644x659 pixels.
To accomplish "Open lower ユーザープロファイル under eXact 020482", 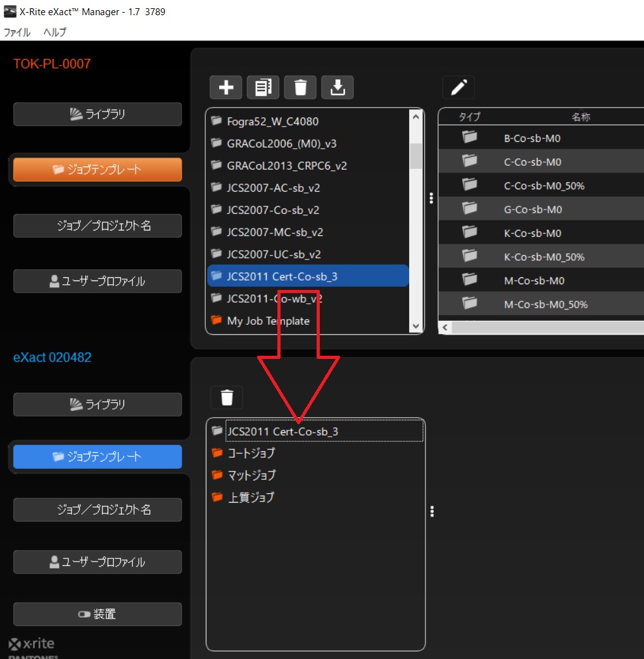I will click(98, 562).
